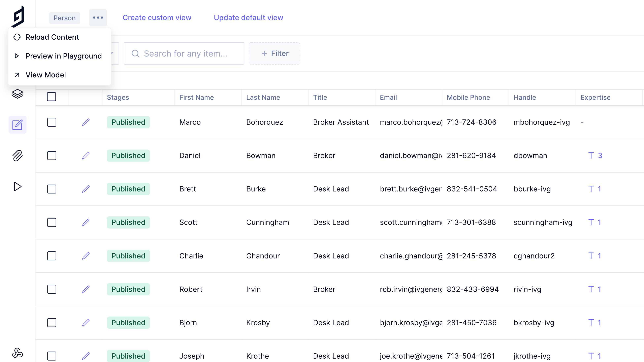The height and width of the screenshot is (362, 644).
Task: Click the Hygraph logo icon
Action: (18, 16)
